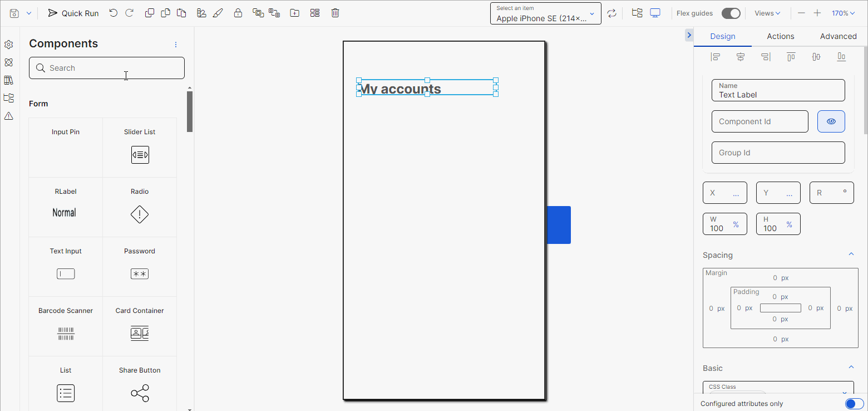Open the settings gear in the left sidebar

[9, 44]
